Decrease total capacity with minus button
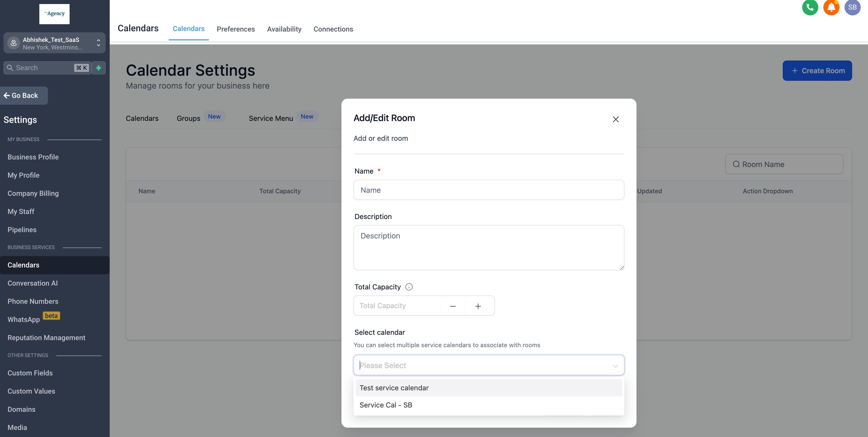The width and height of the screenshot is (868, 437). 452,306
